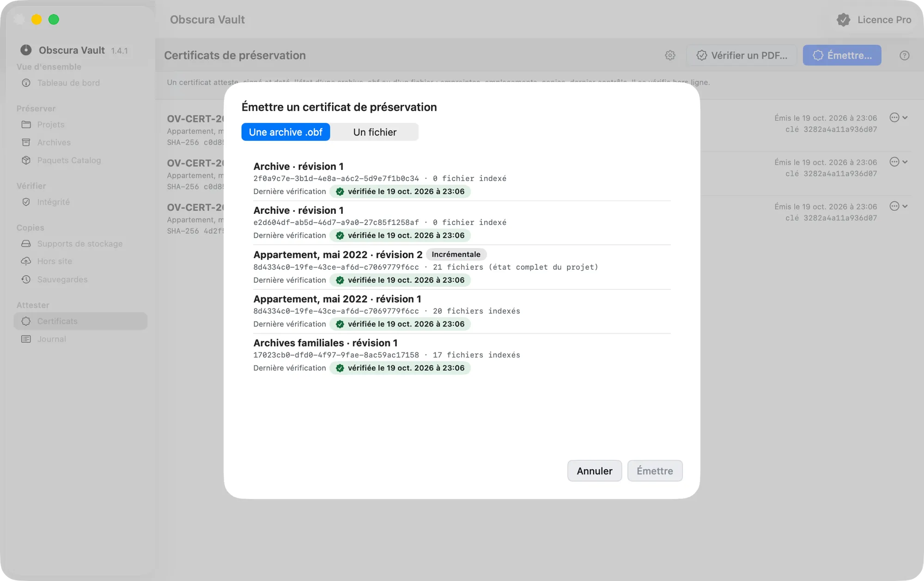Click the verified badge of Appartement révision 2
924x581 pixels.
point(400,280)
